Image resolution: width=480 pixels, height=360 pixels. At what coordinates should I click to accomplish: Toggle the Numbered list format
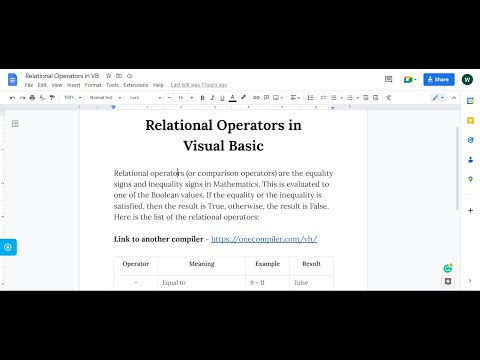coord(350,98)
